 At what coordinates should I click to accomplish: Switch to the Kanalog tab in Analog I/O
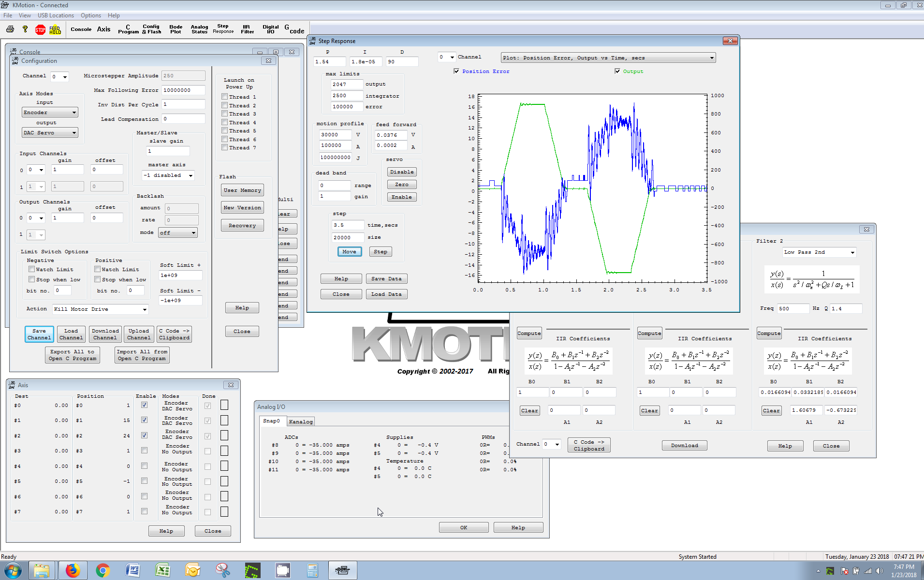[x=300, y=421]
